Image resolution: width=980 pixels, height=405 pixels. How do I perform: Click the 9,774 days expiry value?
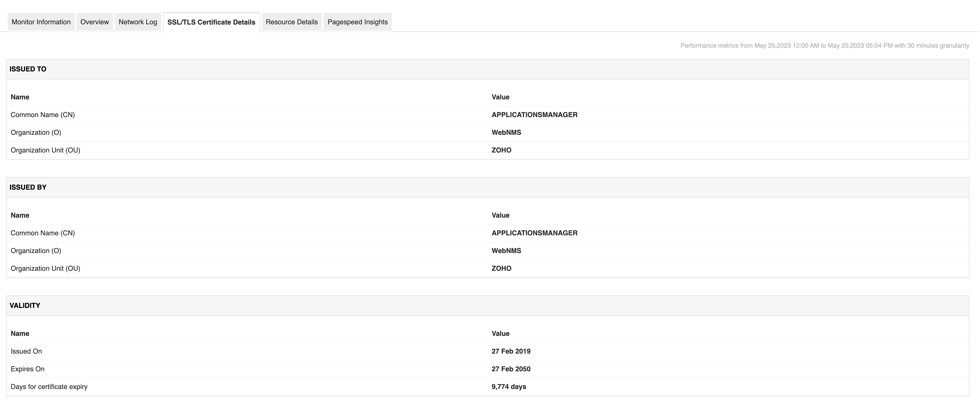tap(509, 387)
